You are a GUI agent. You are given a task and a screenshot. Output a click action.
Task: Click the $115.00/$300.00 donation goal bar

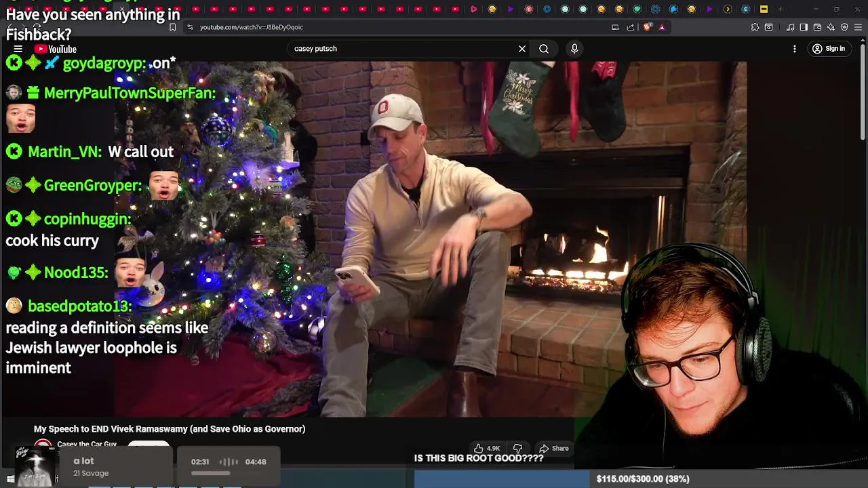click(641, 479)
